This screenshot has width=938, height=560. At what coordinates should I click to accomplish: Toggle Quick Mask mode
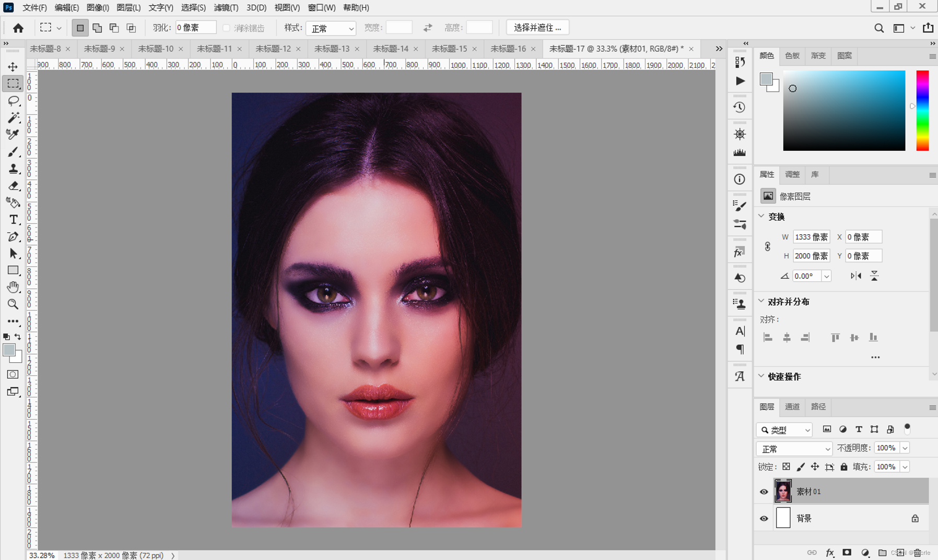coord(13,374)
